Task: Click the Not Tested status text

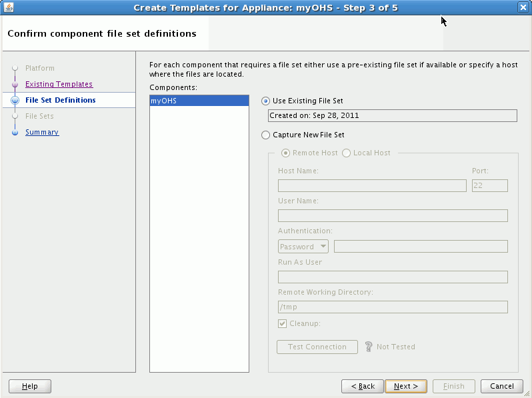Action: [x=396, y=347]
